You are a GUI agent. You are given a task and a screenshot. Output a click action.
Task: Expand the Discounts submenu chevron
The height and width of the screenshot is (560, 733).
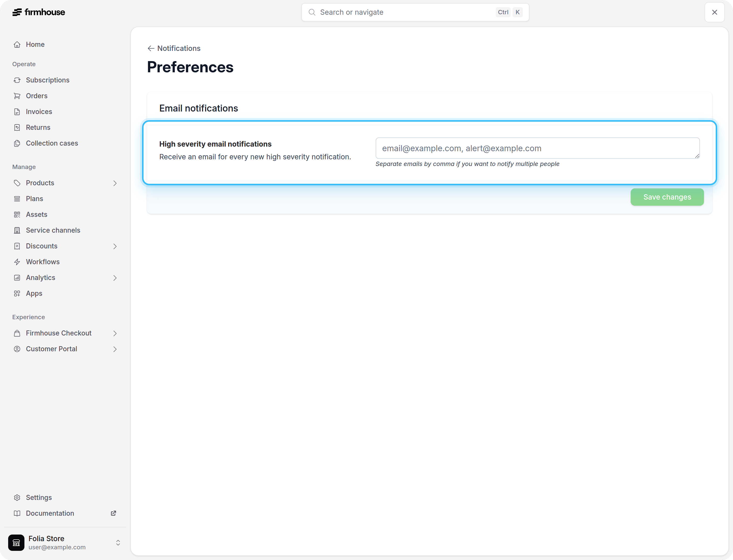coord(115,246)
